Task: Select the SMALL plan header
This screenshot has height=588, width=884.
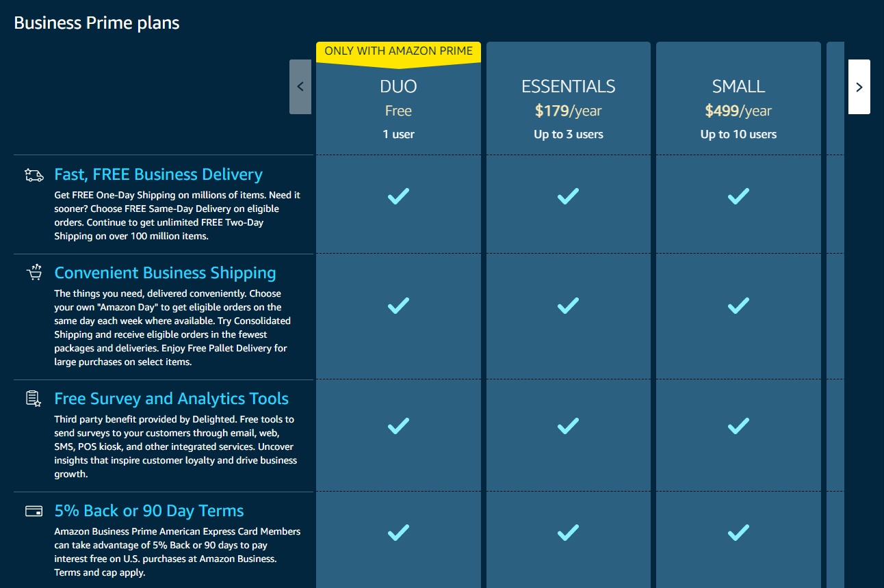Action: tap(738, 87)
